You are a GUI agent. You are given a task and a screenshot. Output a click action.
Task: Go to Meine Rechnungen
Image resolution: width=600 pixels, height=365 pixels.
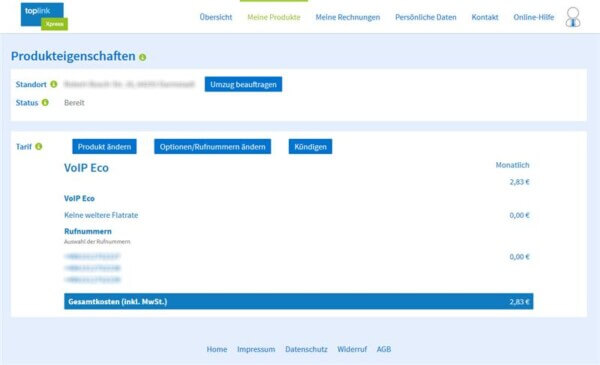(x=347, y=17)
